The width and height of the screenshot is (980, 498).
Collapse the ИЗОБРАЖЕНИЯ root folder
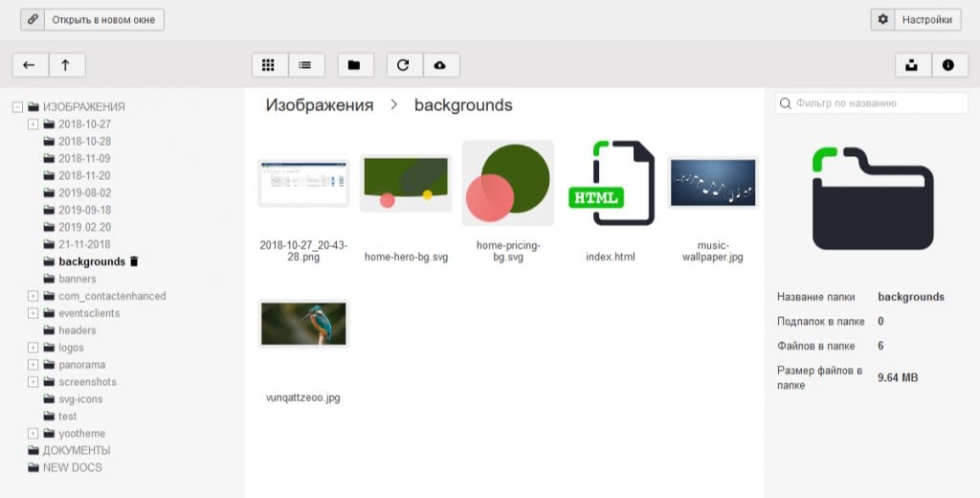[17, 107]
